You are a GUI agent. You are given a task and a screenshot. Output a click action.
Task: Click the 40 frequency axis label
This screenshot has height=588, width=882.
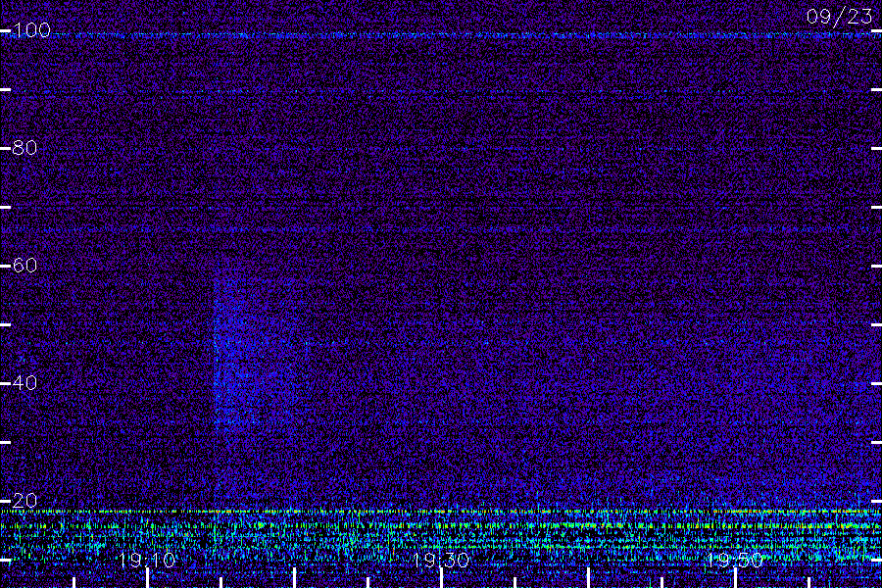(24, 383)
